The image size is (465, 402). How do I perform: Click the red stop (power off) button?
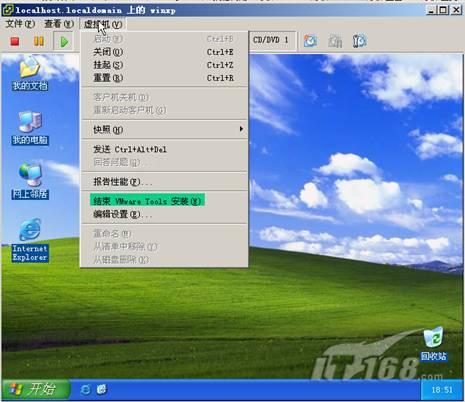[15, 41]
